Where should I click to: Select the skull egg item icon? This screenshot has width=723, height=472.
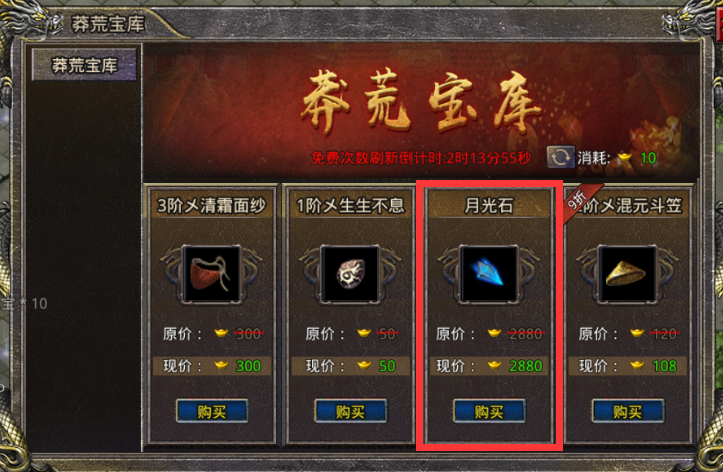pyautogui.click(x=350, y=274)
